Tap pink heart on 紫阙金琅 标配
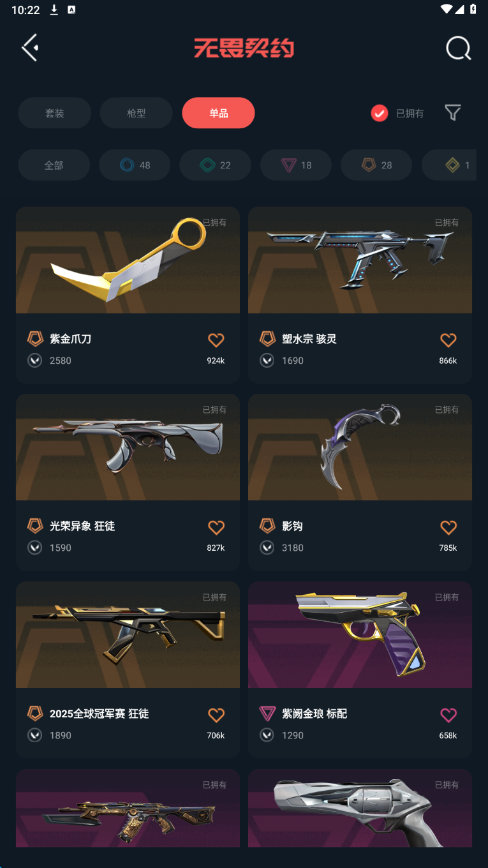This screenshot has height=868, width=488. point(448,715)
